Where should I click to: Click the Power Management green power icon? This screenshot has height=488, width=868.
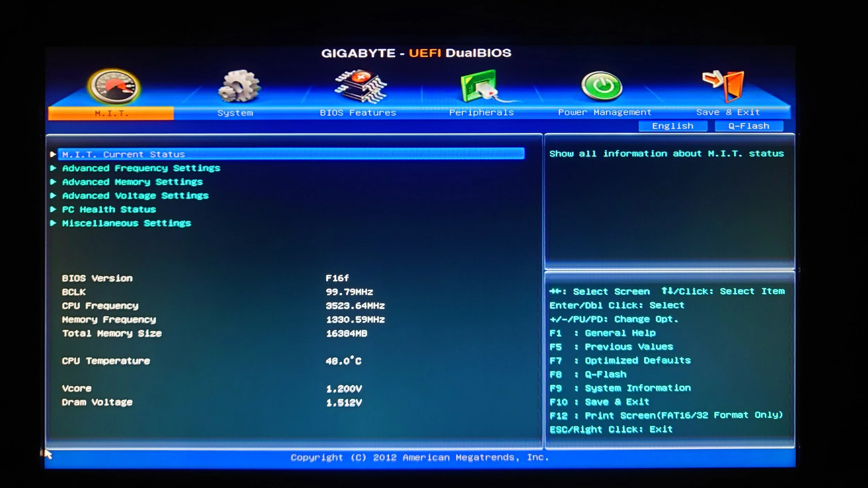point(602,85)
